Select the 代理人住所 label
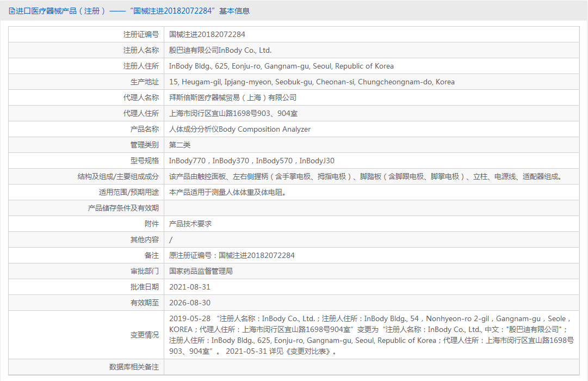The image size is (588, 381). [x=141, y=113]
